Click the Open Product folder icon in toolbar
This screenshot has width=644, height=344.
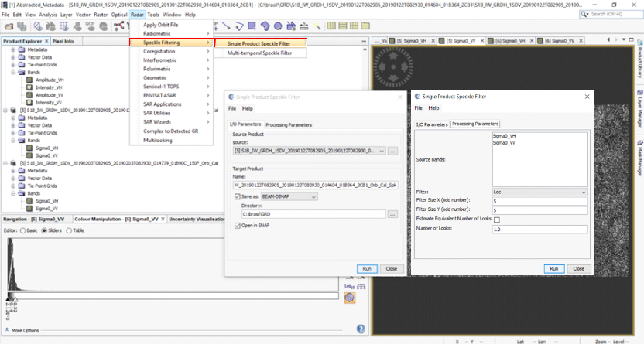point(9,26)
